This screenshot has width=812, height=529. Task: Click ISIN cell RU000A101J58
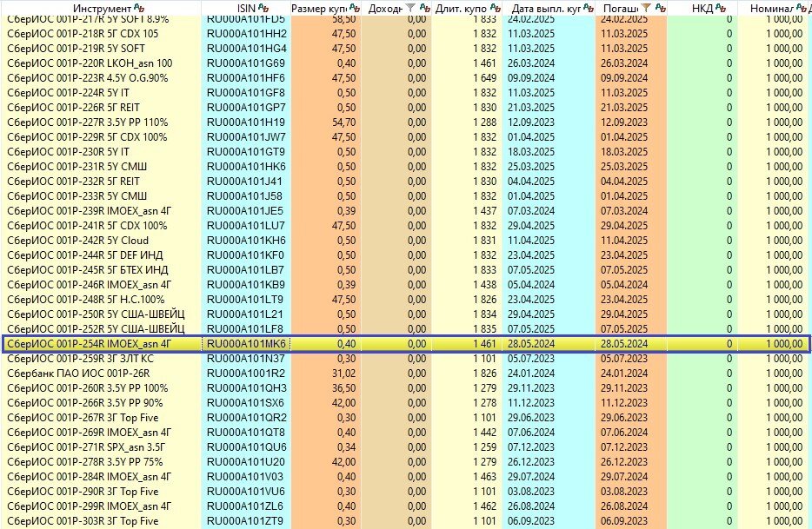(244, 195)
